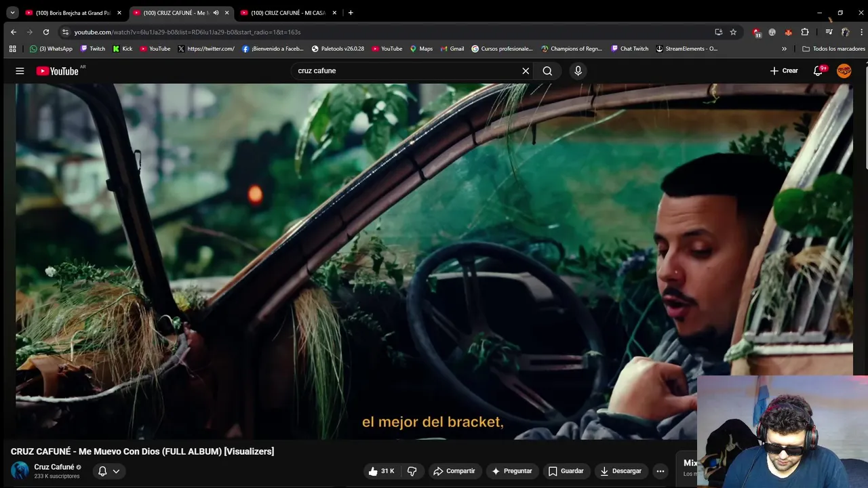Dislike the video with the thumbs down
The width and height of the screenshot is (868, 488).
point(412,471)
